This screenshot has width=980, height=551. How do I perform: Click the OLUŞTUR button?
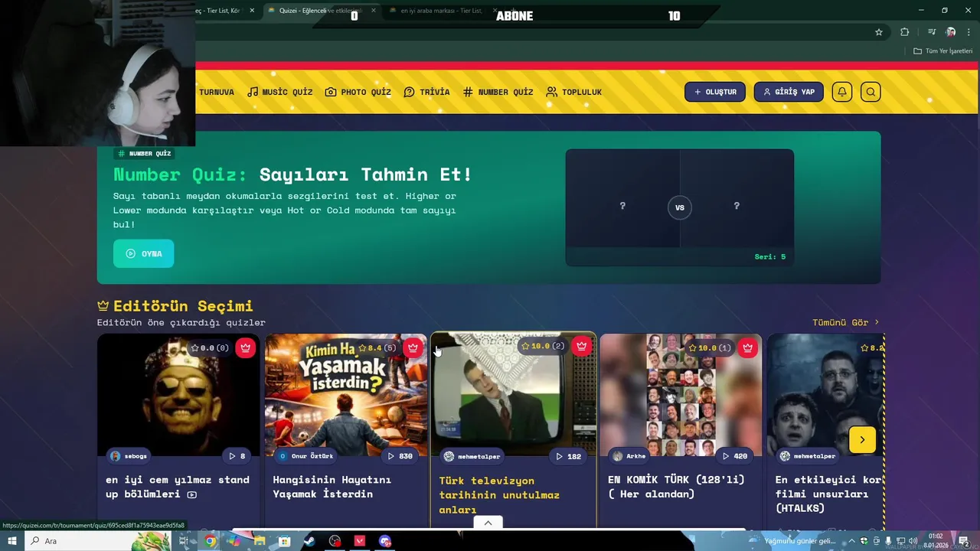pos(715,92)
